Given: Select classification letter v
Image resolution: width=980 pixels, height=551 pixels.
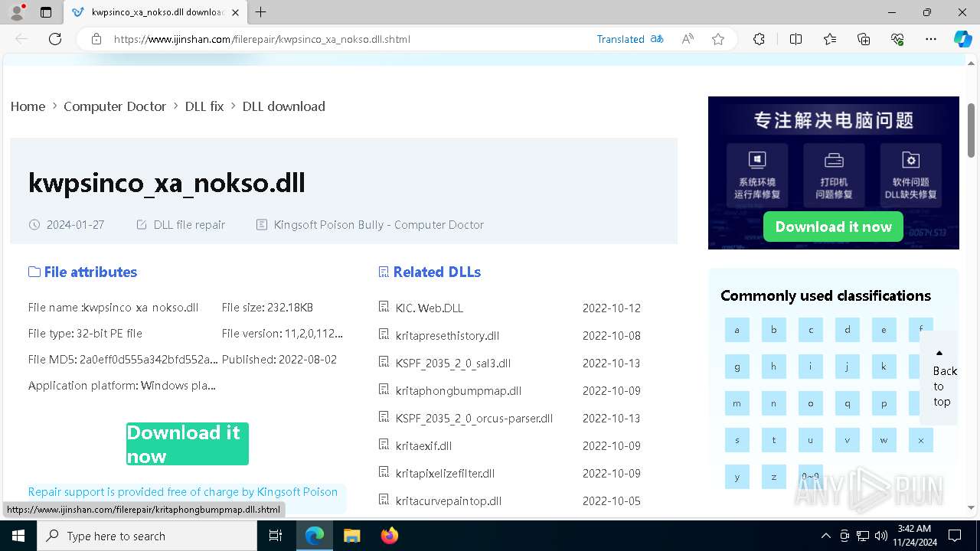Looking at the screenshot, I should (x=848, y=440).
